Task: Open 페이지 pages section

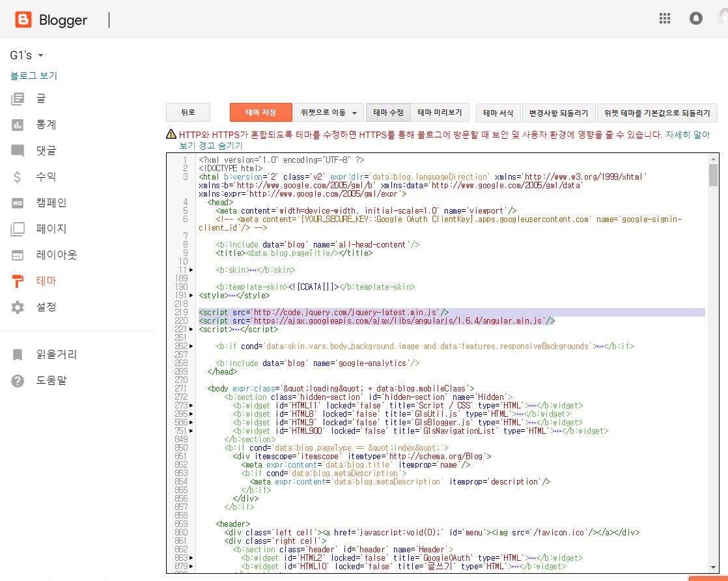Action: pos(51,229)
